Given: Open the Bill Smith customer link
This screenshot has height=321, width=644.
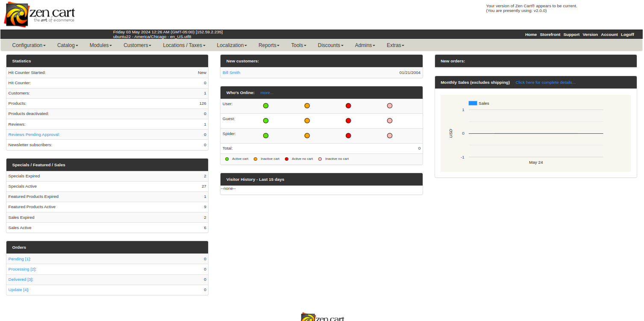Looking at the screenshot, I should [231, 73].
